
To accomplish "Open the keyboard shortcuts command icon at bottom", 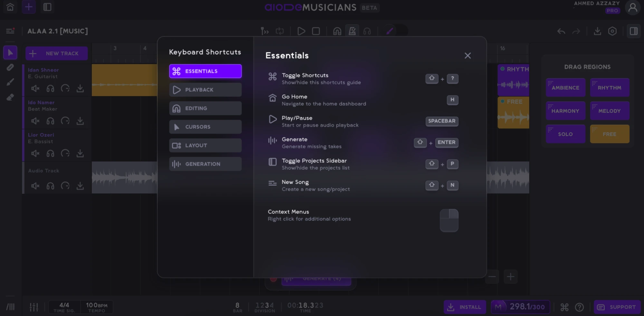I will point(564,307).
